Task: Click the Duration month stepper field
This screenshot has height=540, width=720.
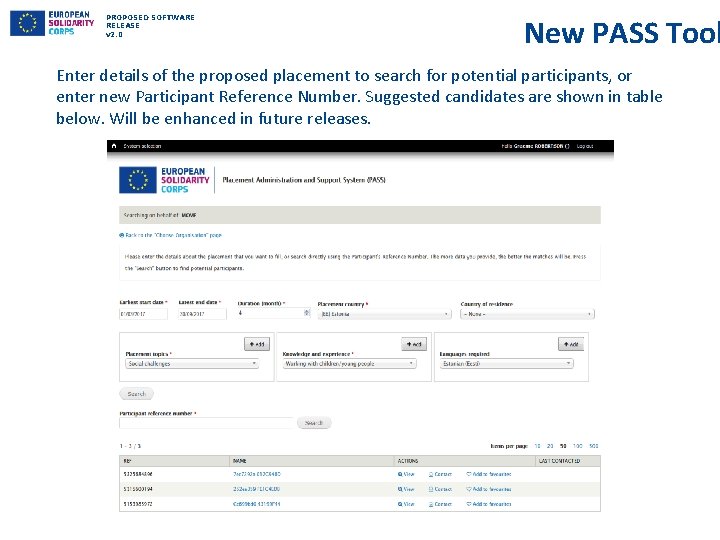Action: click(x=272, y=314)
